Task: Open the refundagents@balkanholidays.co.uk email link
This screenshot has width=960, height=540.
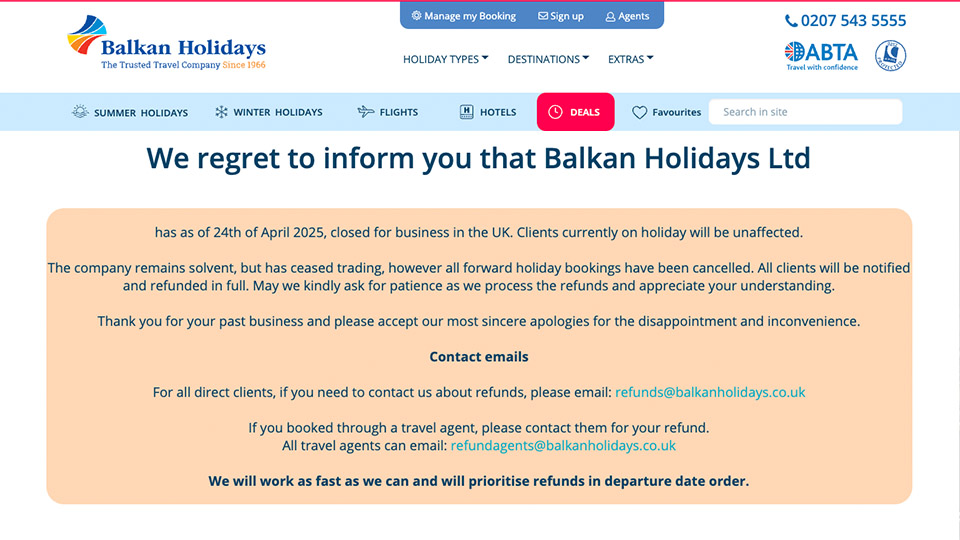Action: tap(563, 445)
